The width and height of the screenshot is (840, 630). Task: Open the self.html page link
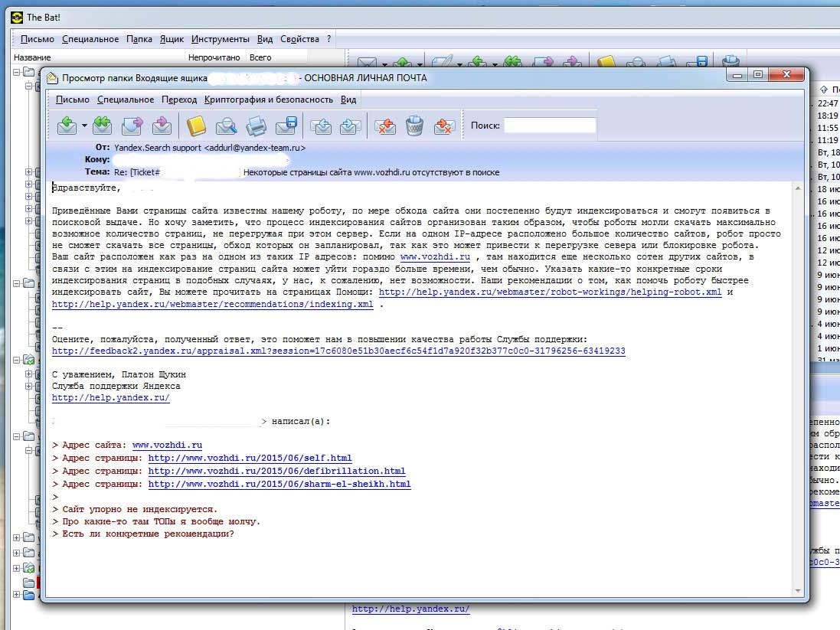point(250,458)
